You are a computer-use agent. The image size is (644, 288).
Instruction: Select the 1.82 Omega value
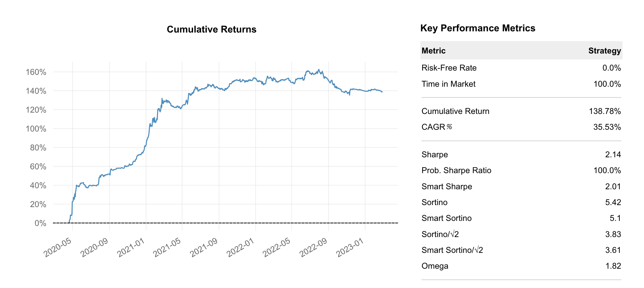pyautogui.click(x=613, y=266)
